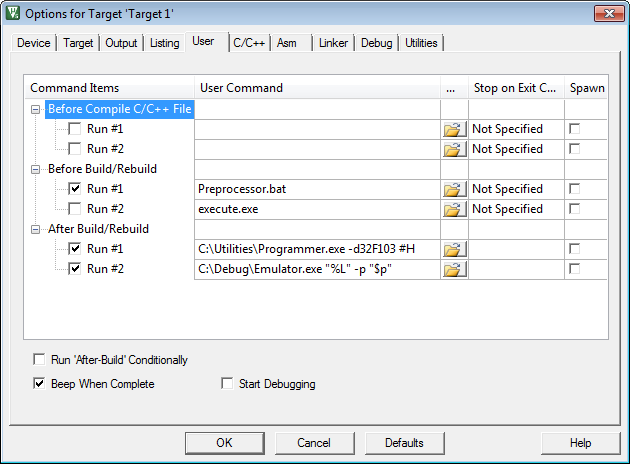Switch to the Target tab
Viewport: 630px width, 464px height.
tap(78, 43)
